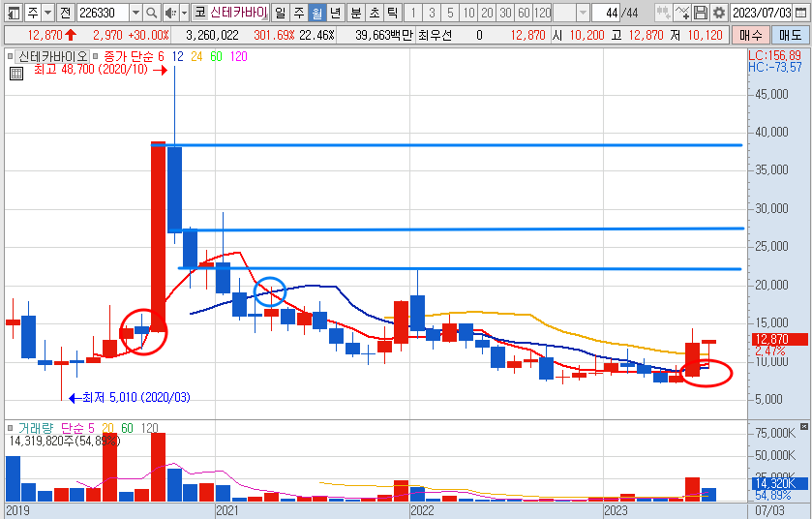Viewport: 812px width, 519px height.
Task: Click the 최저 5,010 (2020/03) label
Action: (x=136, y=397)
